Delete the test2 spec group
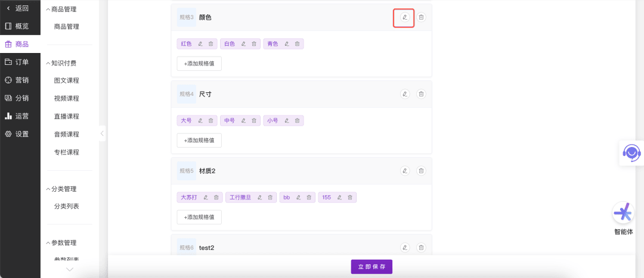 [x=421, y=247]
